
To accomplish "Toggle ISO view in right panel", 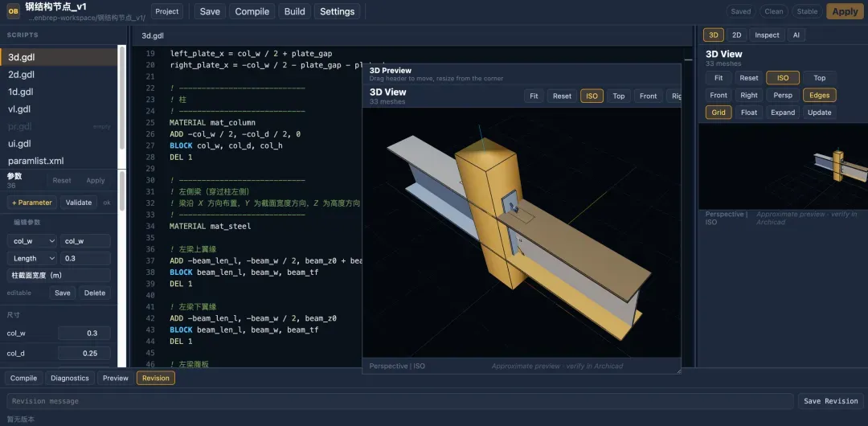I will [x=783, y=78].
